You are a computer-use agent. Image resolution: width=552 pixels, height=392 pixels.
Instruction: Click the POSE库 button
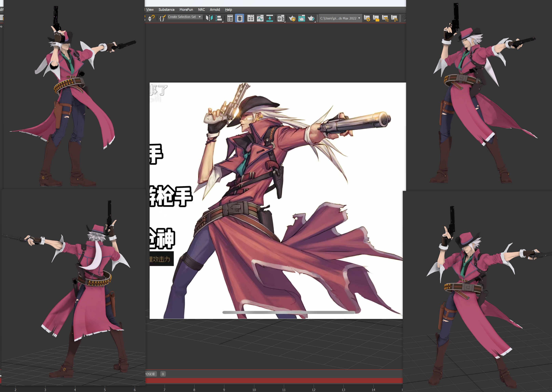150,374
